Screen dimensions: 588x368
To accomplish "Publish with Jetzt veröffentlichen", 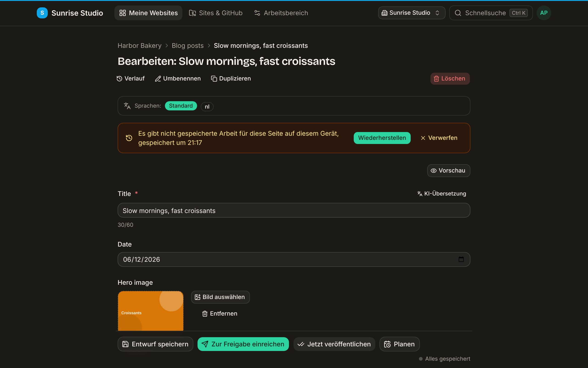I will (x=334, y=344).
